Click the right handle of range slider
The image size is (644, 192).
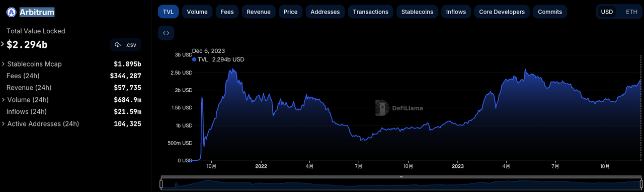641,184
